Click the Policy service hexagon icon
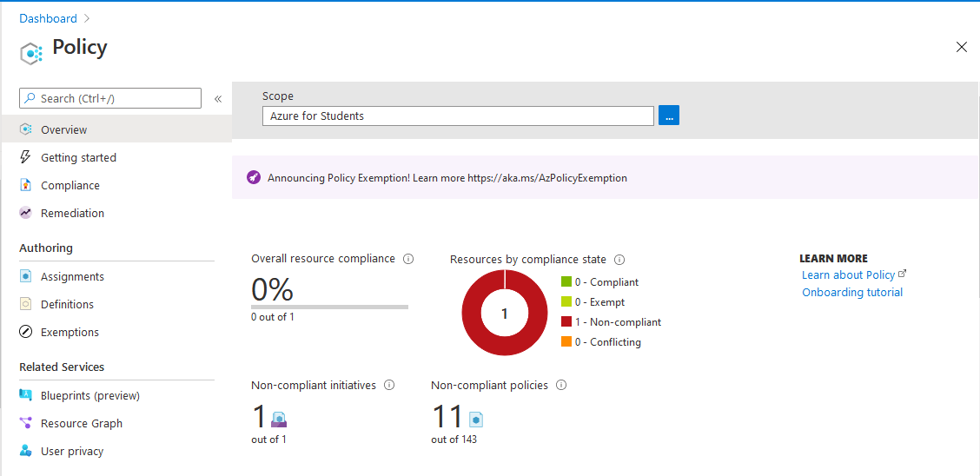Screen dimensions: 980x476 coord(30,54)
